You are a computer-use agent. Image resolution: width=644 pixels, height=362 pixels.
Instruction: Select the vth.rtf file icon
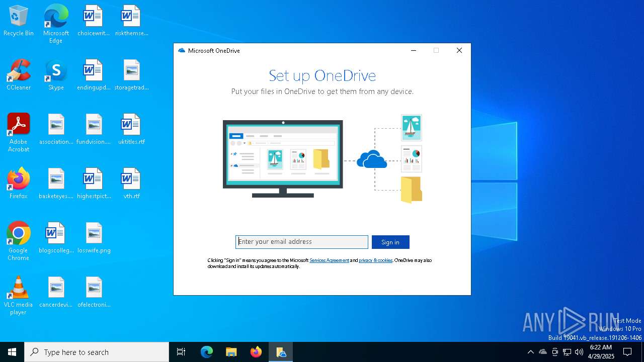(x=131, y=184)
